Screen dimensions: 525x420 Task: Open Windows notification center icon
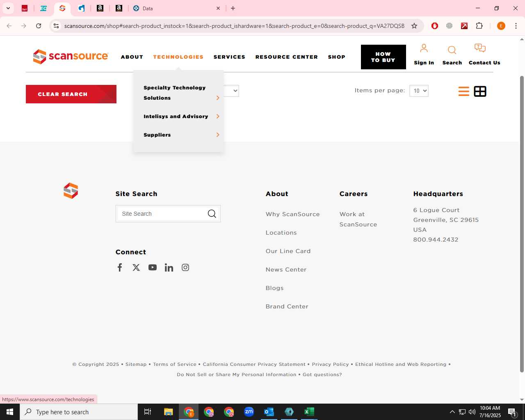tap(512, 412)
